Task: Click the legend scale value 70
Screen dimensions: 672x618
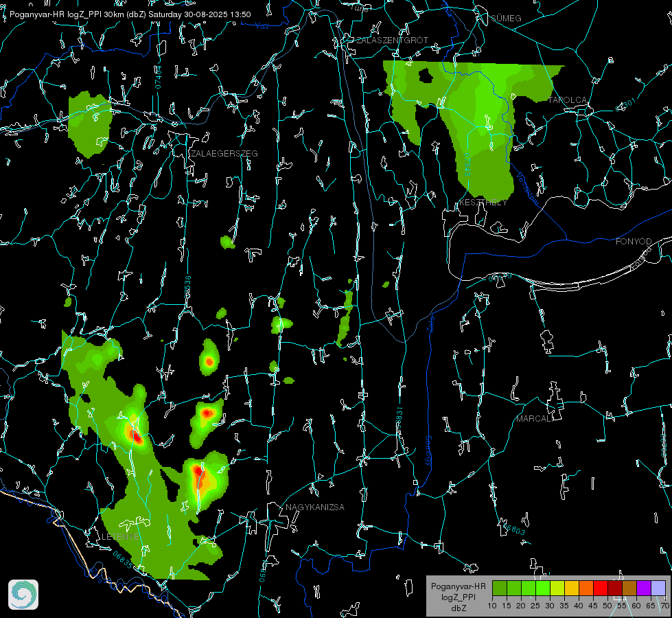Action: (x=665, y=606)
